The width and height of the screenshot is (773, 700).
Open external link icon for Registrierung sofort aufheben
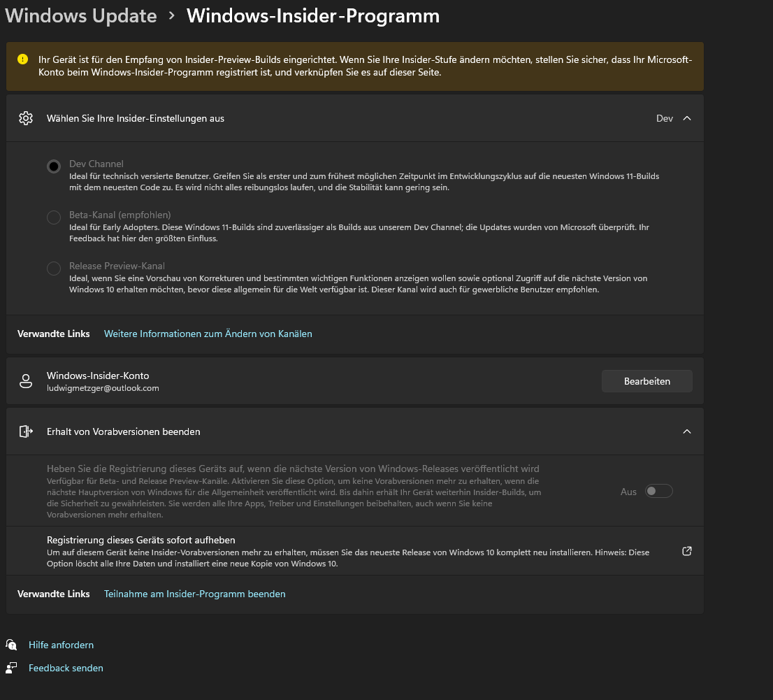tap(687, 551)
